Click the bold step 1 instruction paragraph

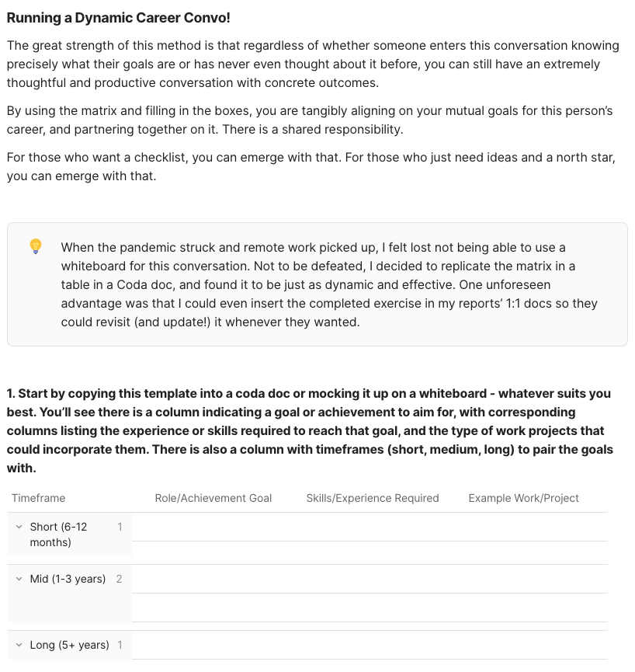point(311,430)
